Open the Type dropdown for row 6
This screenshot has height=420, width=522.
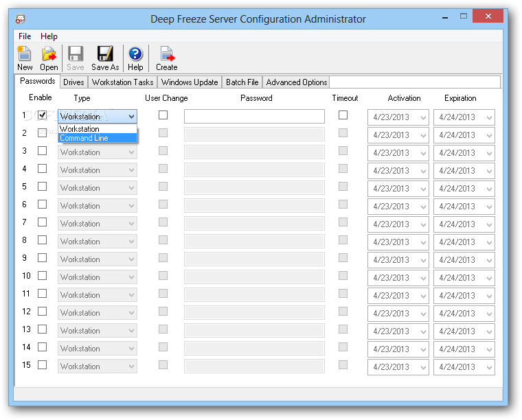(98, 206)
